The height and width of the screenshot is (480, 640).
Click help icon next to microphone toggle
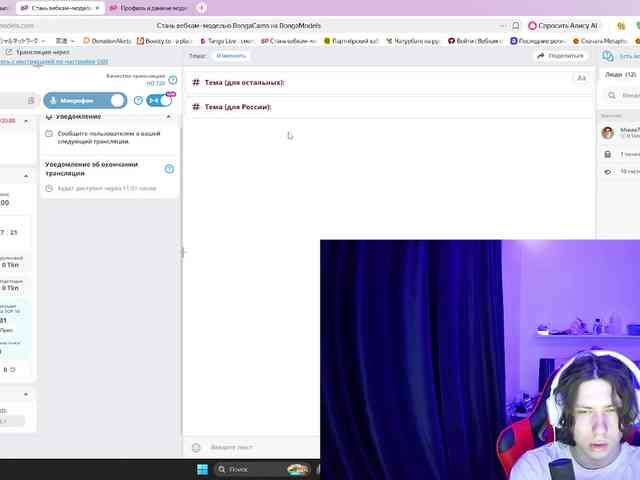pos(138,101)
